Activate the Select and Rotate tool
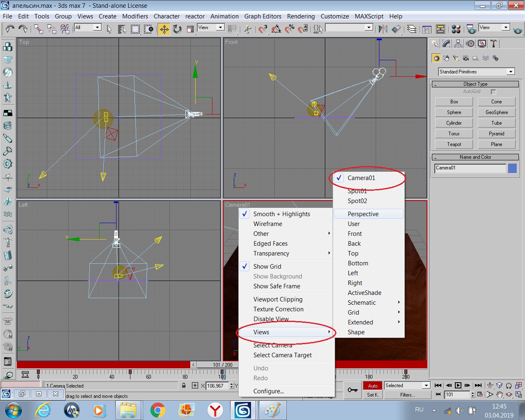This screenshot has width=525, height=420. point(177,29)
